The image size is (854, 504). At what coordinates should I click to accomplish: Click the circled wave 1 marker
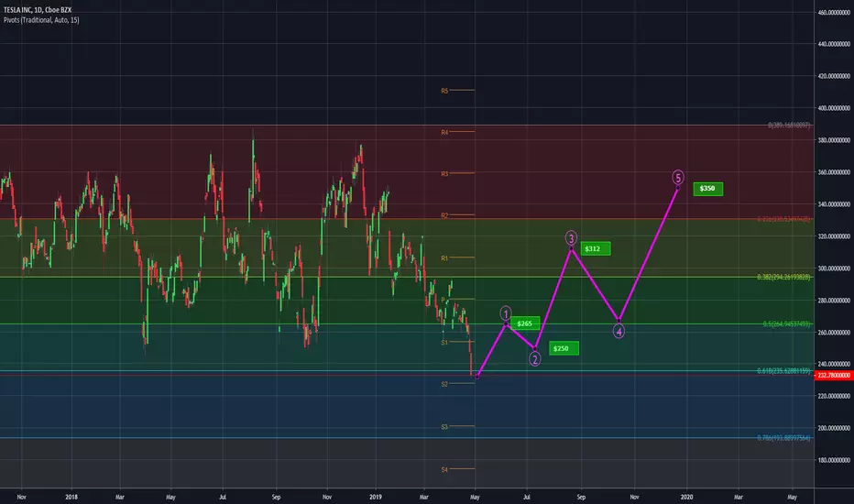point(506,313)
